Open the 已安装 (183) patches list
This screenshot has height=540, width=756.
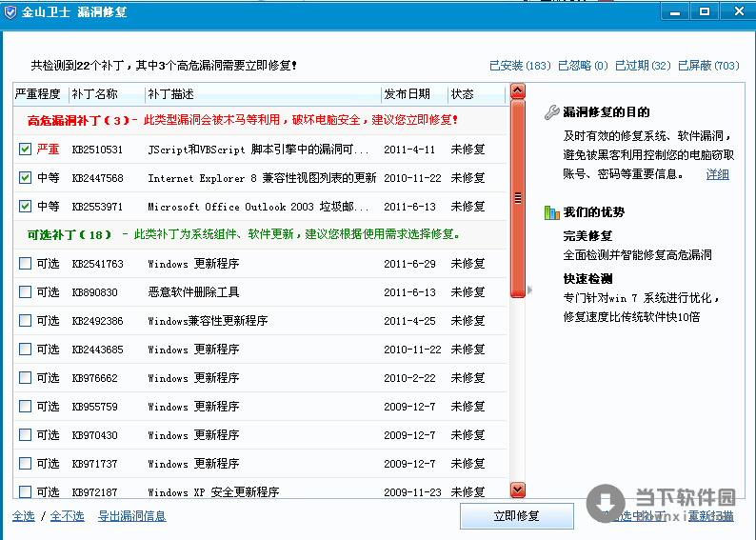520,66
